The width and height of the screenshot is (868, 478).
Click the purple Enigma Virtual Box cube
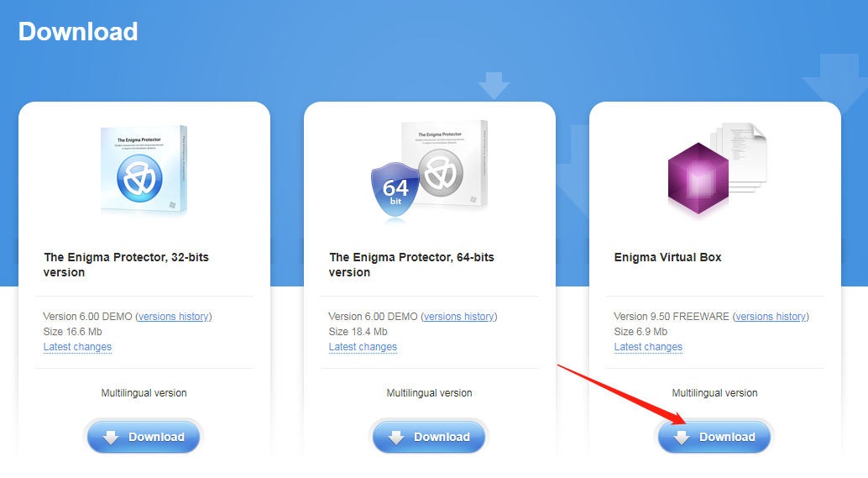click(x=698, y=178)
